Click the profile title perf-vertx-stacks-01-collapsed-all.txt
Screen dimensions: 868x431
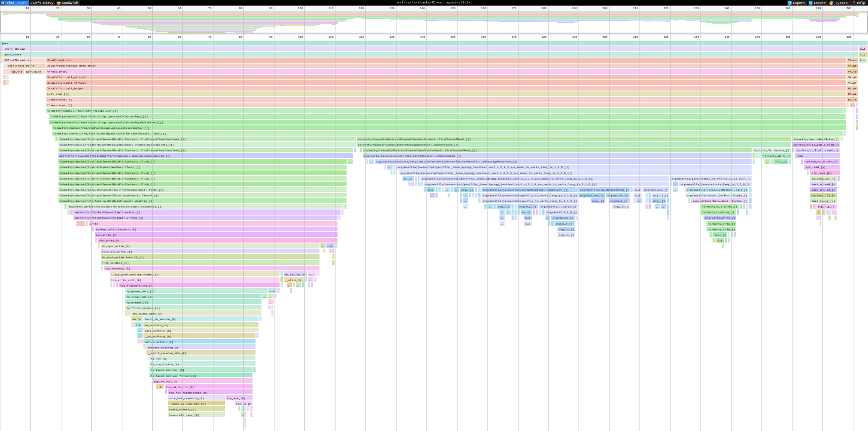coord(434,3)
